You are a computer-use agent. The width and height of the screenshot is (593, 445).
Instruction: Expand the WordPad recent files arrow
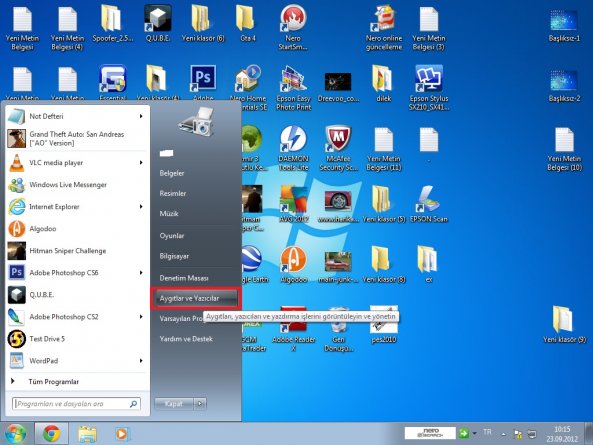click(141, 361)
